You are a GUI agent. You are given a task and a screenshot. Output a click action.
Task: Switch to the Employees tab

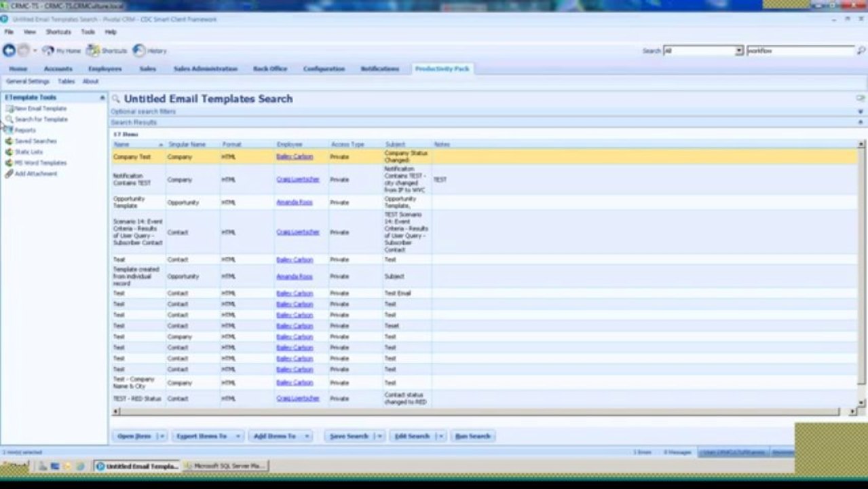105,69
